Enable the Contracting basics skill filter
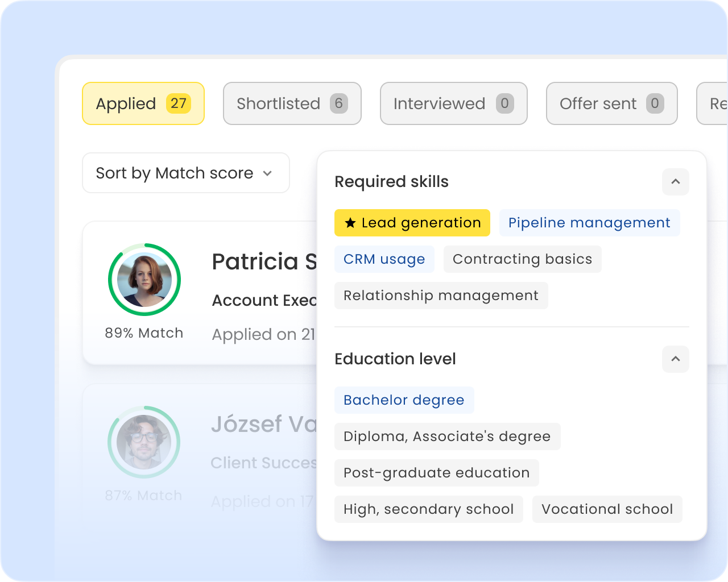This screenshot has width=728, height=582. pyautogui.click(x=522, y=259)
